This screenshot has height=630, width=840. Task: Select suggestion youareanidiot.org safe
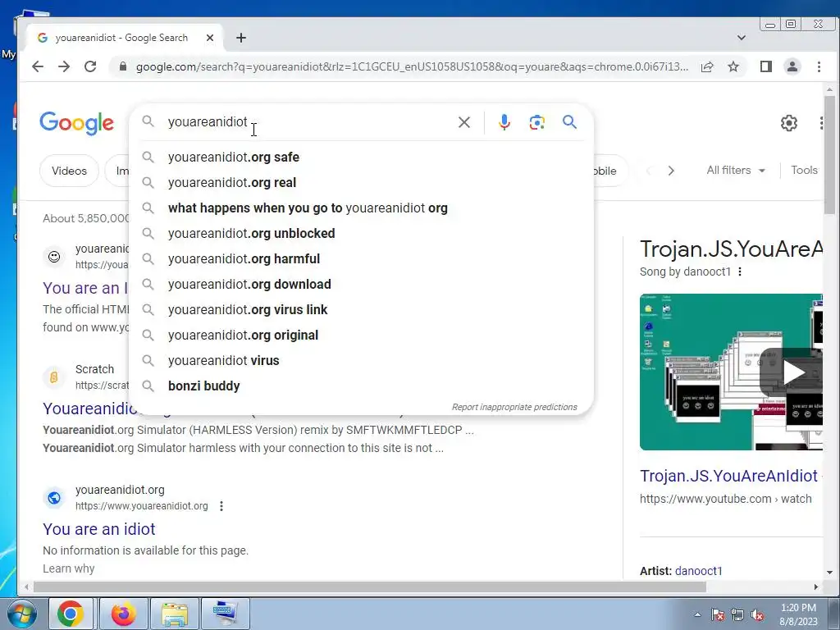click(x=361, y=157)
